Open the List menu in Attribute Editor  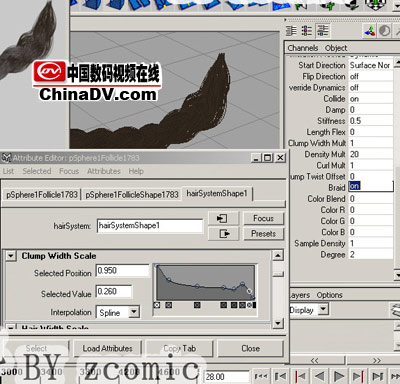pyautogui.click(x=8, y=171)
